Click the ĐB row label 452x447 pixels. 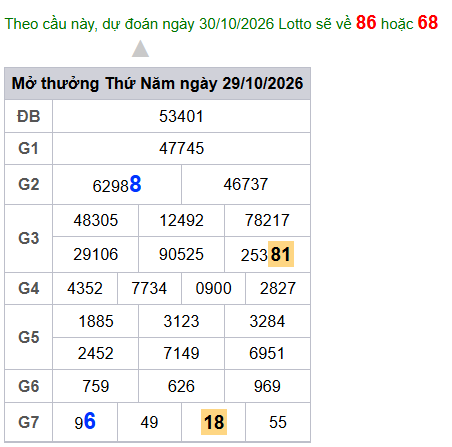[x=29, y=116]
